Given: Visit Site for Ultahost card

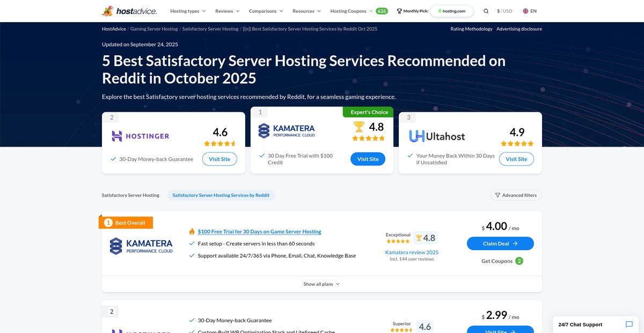Looking at the screenshot, I should pos(516,159).
